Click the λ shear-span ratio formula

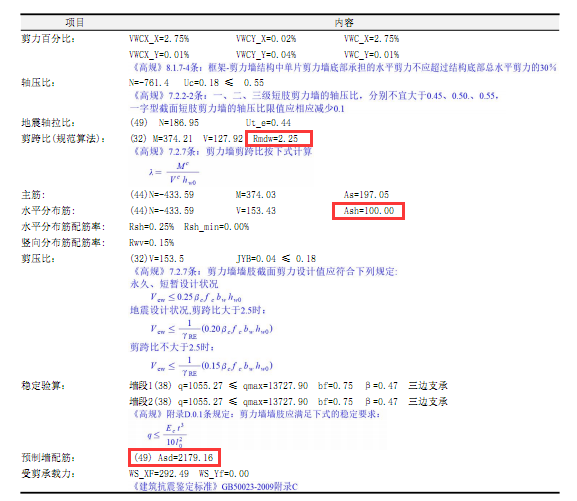click(173, 172)
